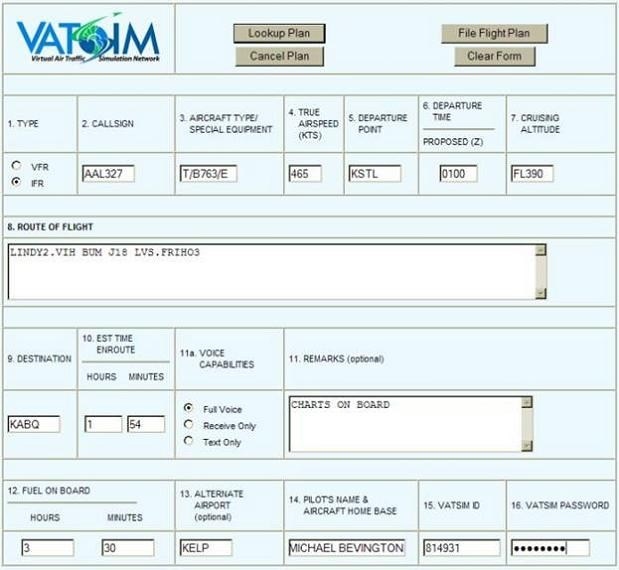Click departure time field 0100

458,174
